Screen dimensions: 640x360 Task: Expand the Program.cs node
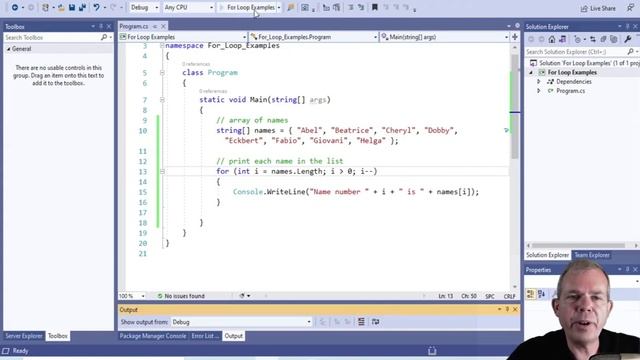pos(539,91)
